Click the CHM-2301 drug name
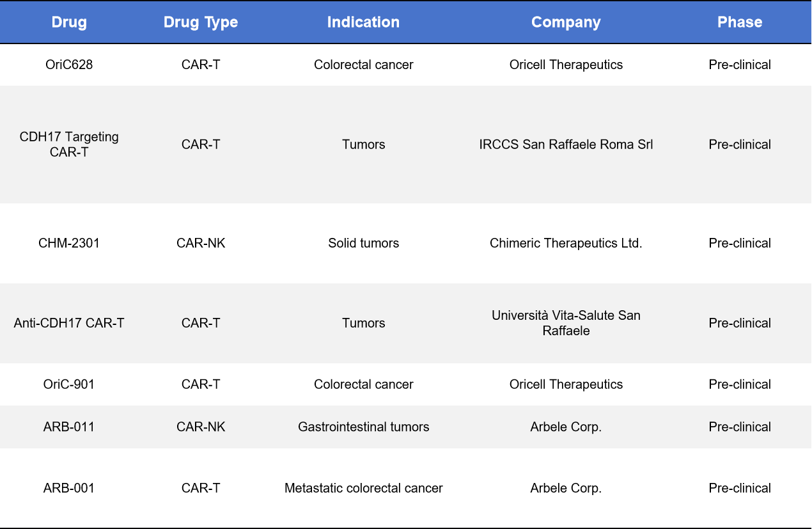This screenshot has width=812, height=529. click(x=69, y=243)
